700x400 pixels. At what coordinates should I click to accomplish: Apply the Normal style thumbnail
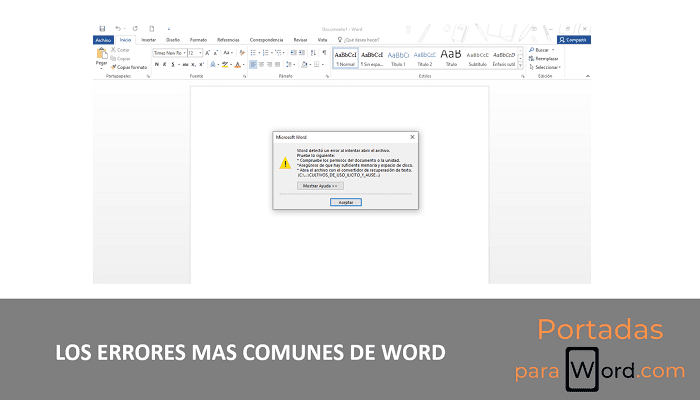pyautogui.click(x=346, y=58)
